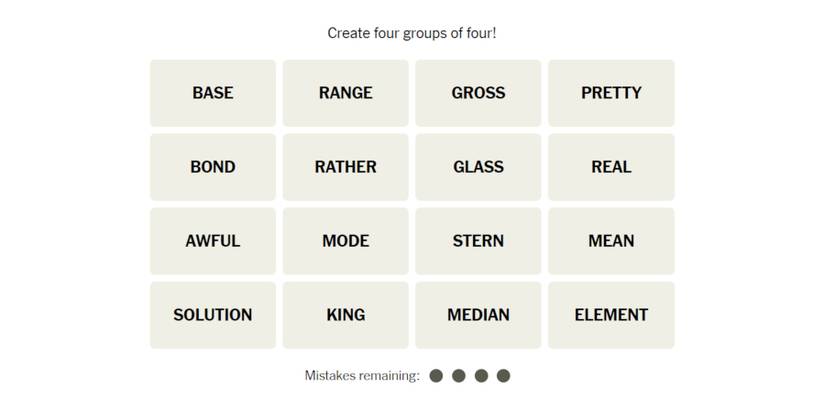
Task: Select the GLASS tile
Action: pyautogui.click(x=478, y=167)
